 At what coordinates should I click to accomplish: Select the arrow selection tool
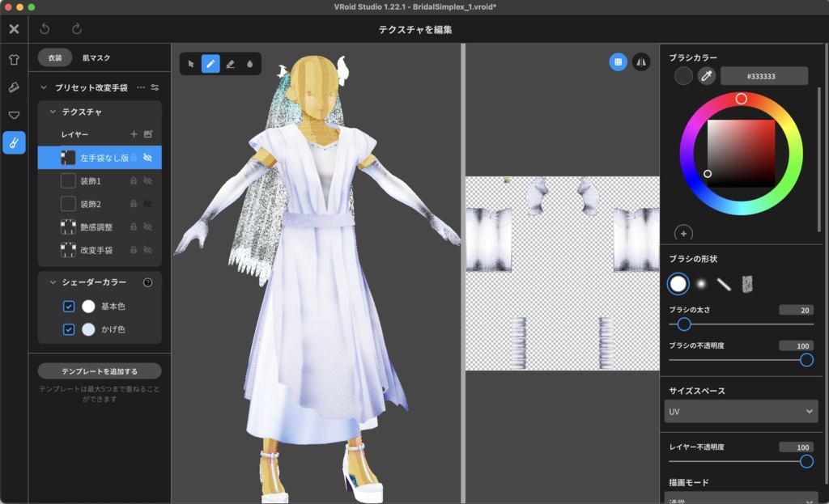click(x=191, y=64)
